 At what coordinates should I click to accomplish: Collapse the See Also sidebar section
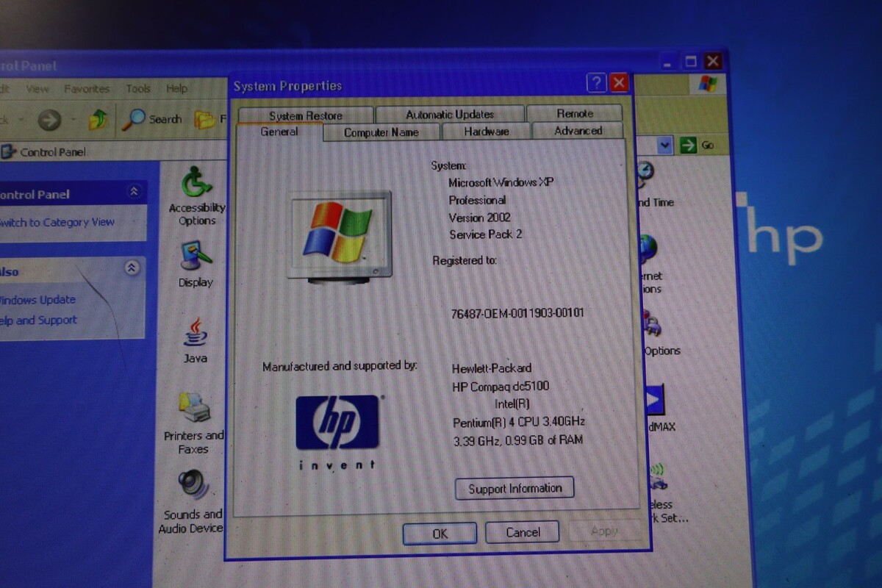click(x=132, y=268)
